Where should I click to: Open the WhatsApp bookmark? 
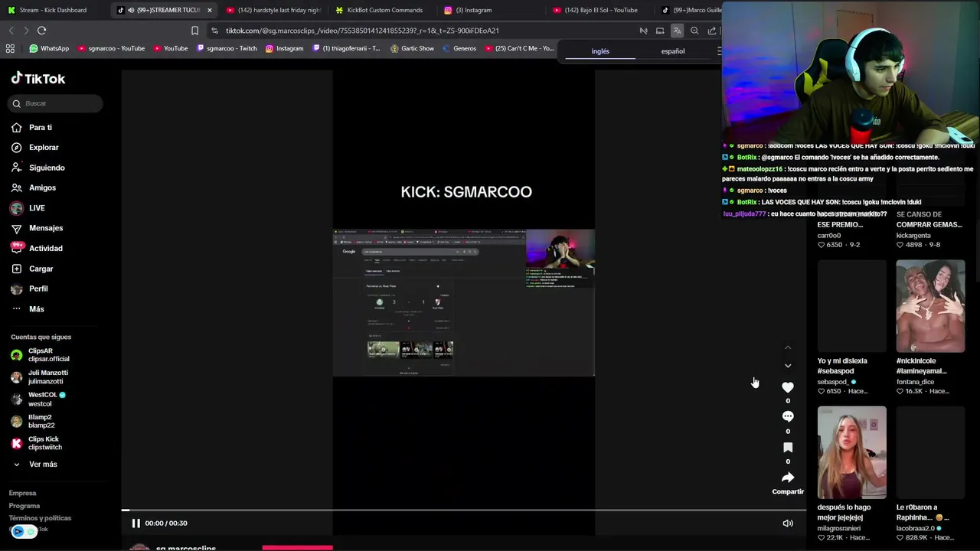tap(49, 48)
